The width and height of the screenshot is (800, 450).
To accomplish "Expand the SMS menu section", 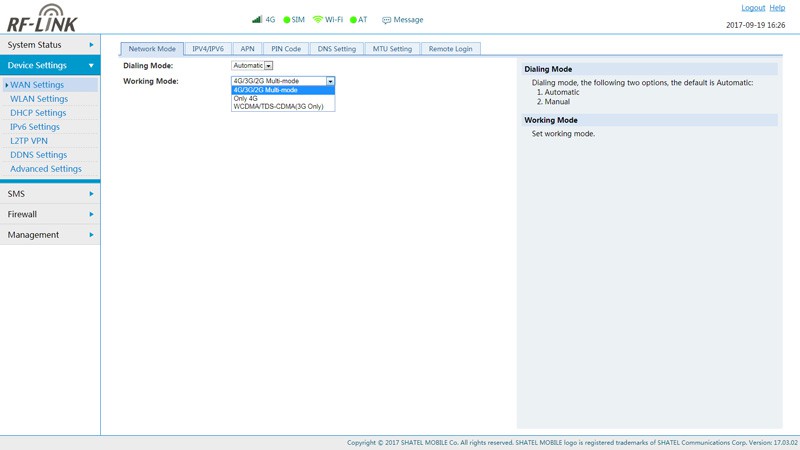I will (49, 194).
